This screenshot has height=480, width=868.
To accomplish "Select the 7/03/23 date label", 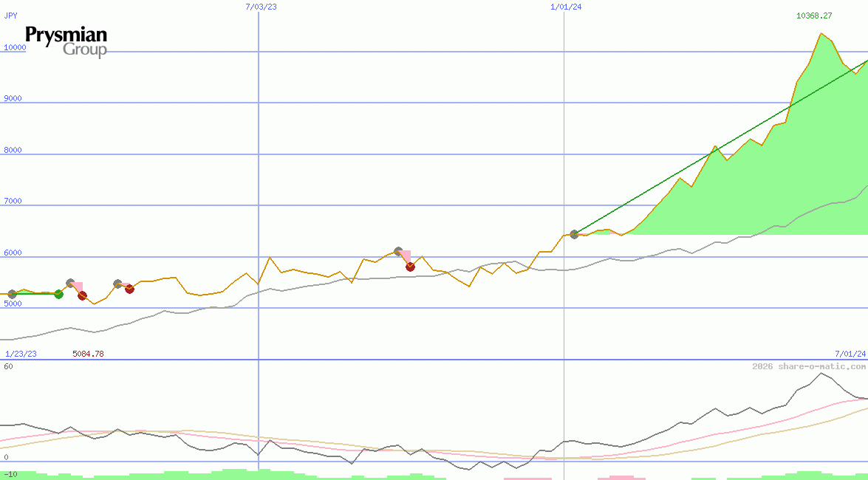I will [261, 7].
